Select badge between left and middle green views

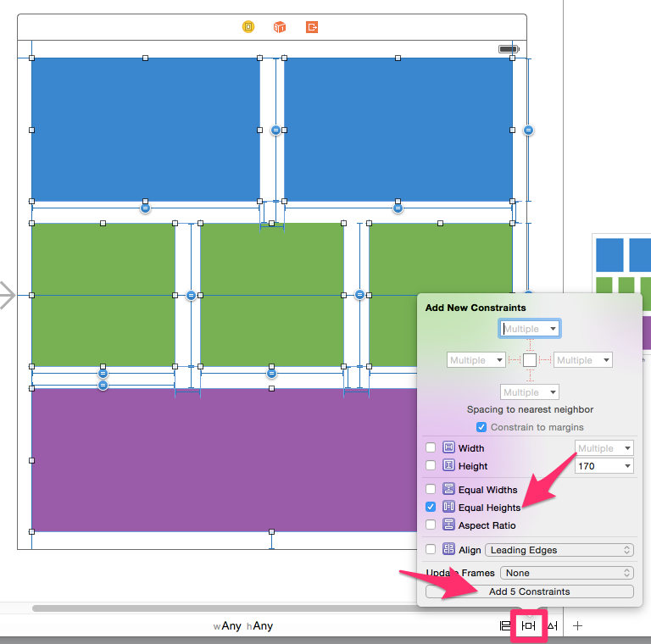click(191, 296)
